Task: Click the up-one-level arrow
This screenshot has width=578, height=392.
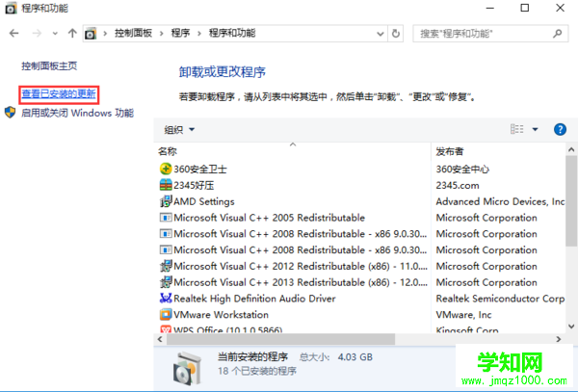Action: click(x=72, y=34)
